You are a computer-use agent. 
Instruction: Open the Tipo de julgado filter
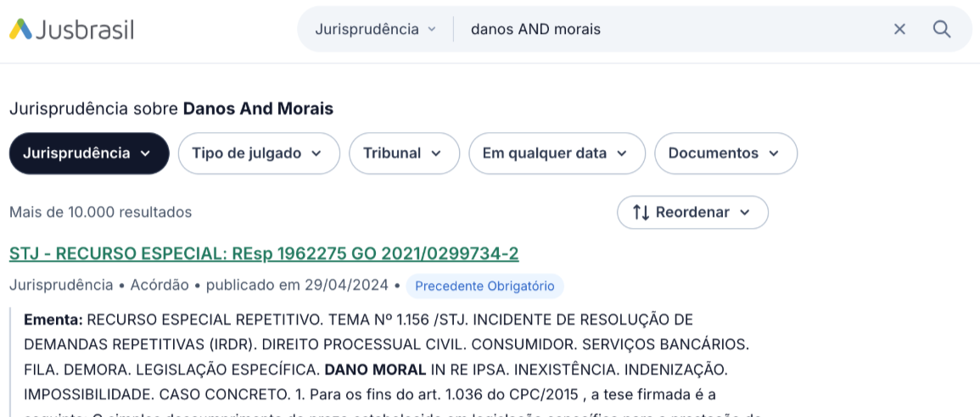pyautogui.click(x=258, y=153)
